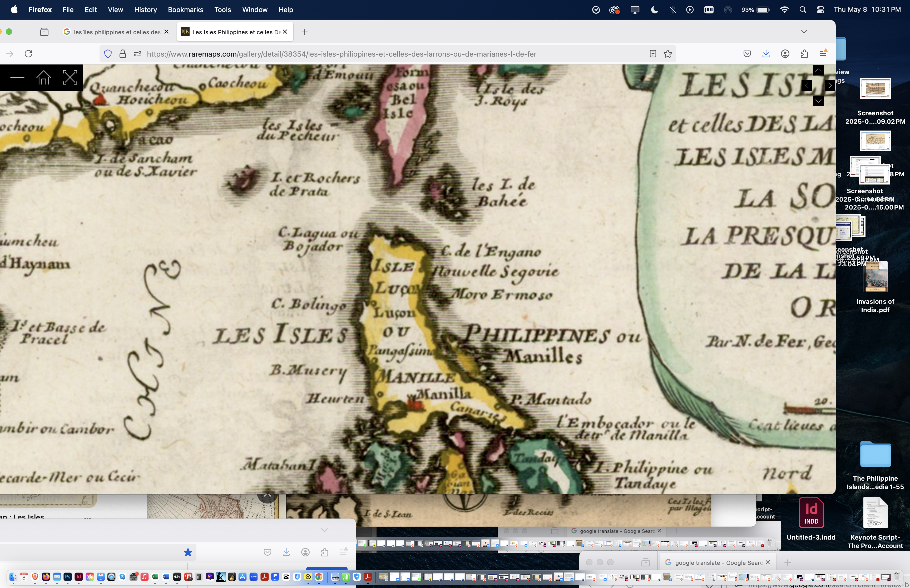This screenshot has width=910, height=588.
Task: Open Skype from the Dock
Action: coord(122,577)
